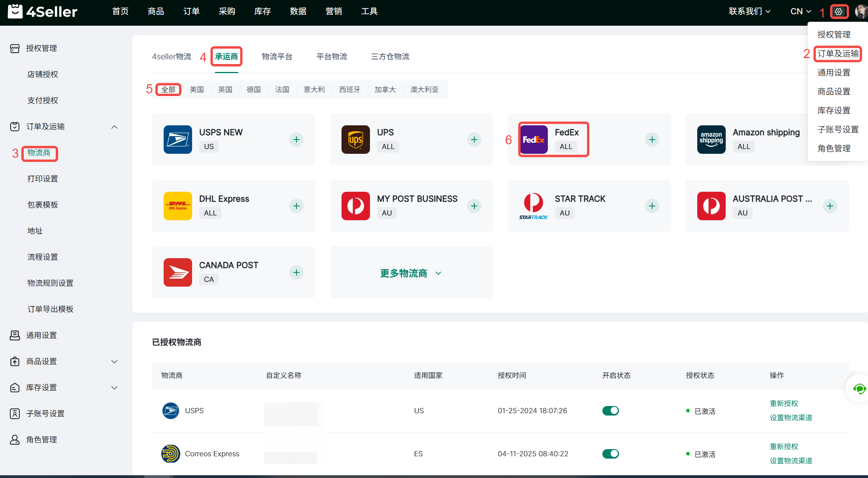Click the plus icon on USPS NEW card
Screen dimensions: 868x478
point(296,140)
